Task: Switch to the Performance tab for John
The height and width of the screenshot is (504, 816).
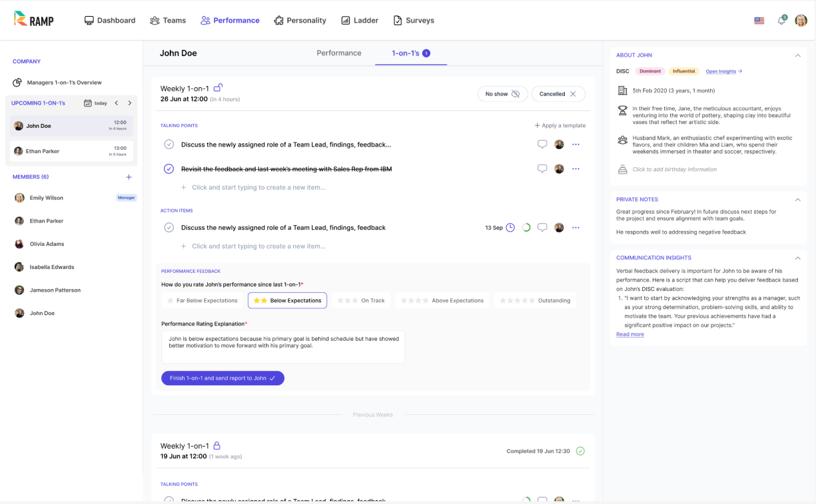Action: pyautogui.click(x=339, y=53)
